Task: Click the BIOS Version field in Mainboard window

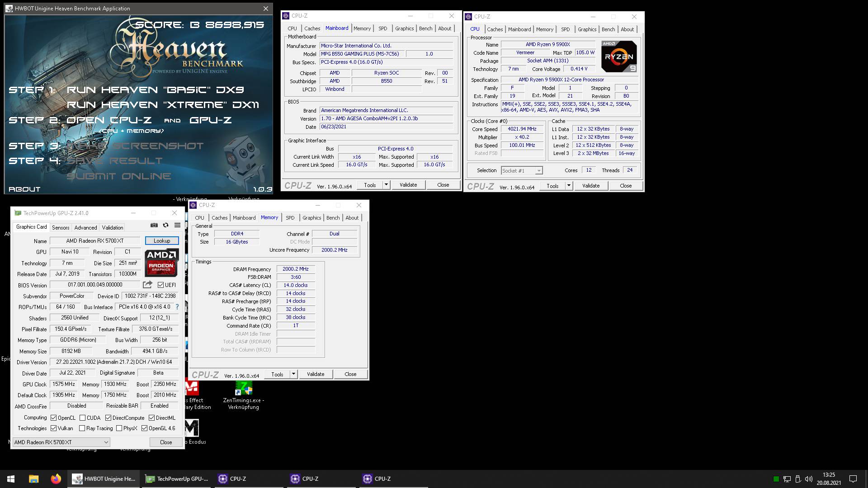Action: pyautogui.click(x=386, y=118)
